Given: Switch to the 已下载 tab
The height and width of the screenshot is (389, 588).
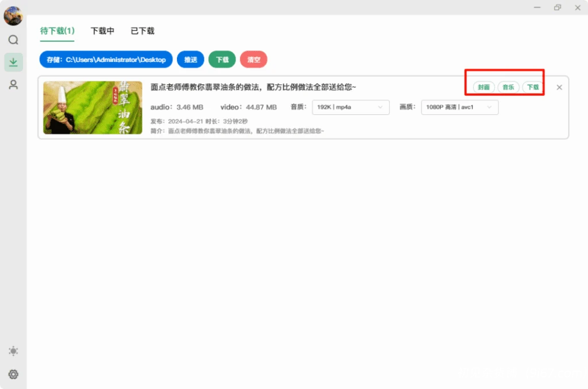Looking at the screenshot, I should tap(141, 31).
